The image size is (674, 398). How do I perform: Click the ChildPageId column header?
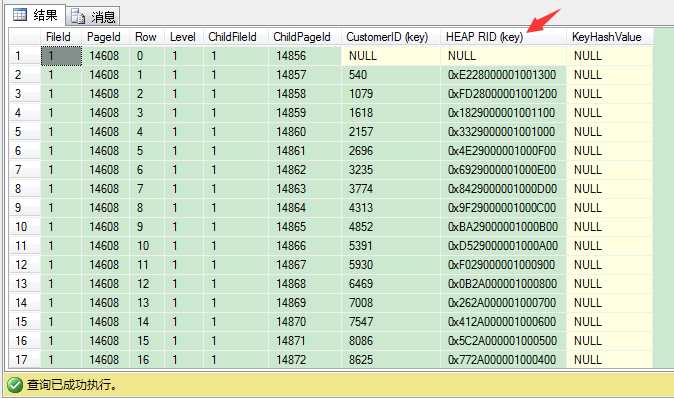[305, 37]
